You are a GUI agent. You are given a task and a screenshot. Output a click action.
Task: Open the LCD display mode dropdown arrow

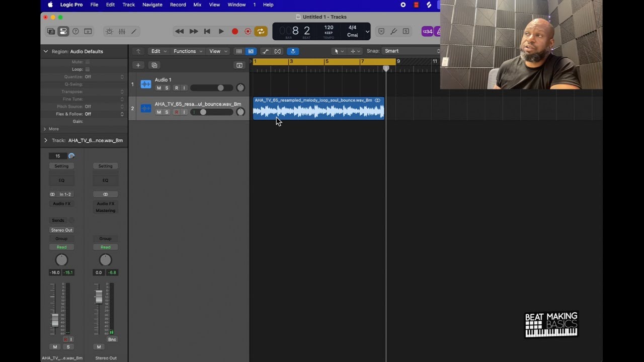367,32
